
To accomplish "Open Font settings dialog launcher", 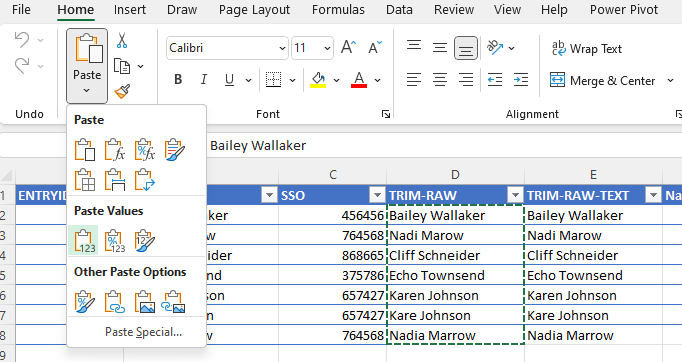I will point(385,114).
